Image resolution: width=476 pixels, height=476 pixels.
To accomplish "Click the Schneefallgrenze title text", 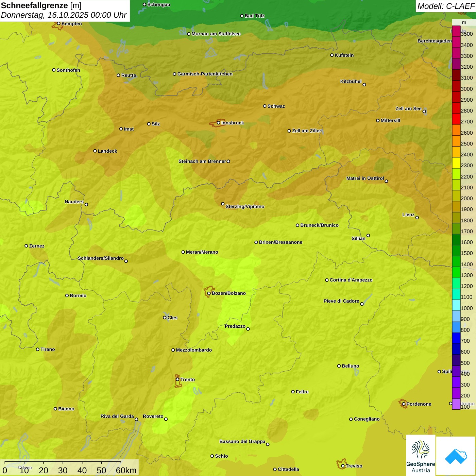I will coord(34,5).
